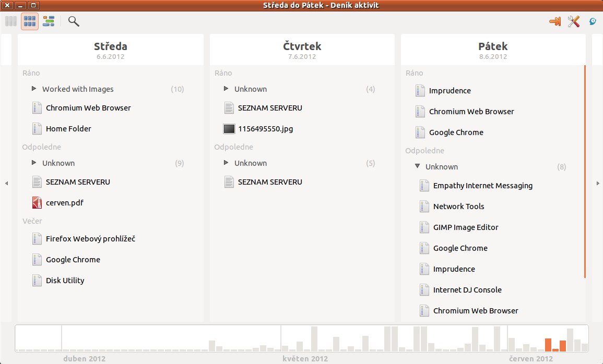Click the duben 2012 month label

84,359
